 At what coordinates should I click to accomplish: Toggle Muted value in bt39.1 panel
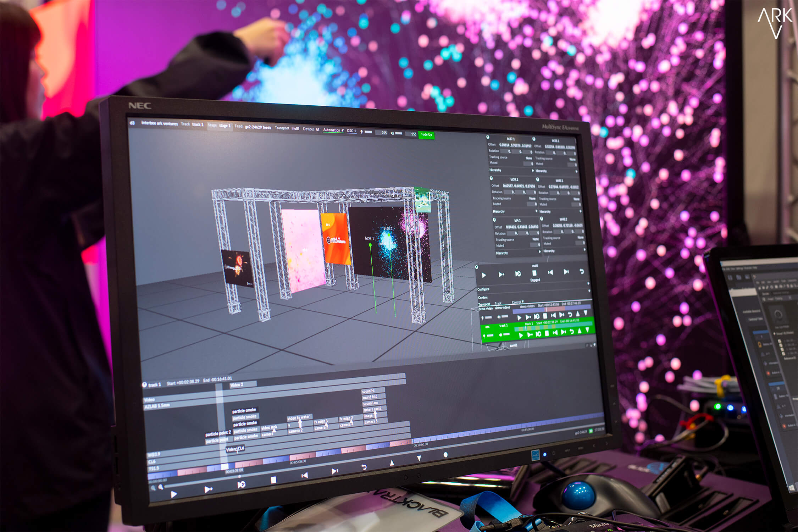532,204
